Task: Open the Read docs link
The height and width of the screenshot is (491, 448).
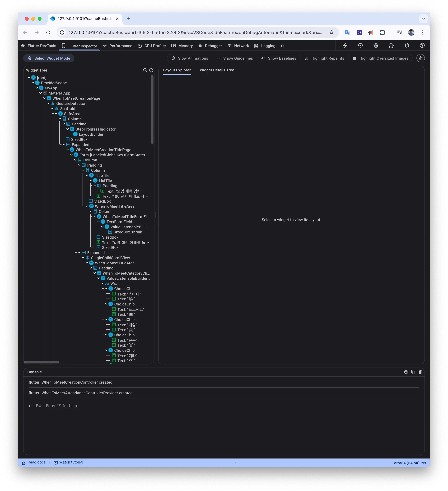Action: pos(37,462)
